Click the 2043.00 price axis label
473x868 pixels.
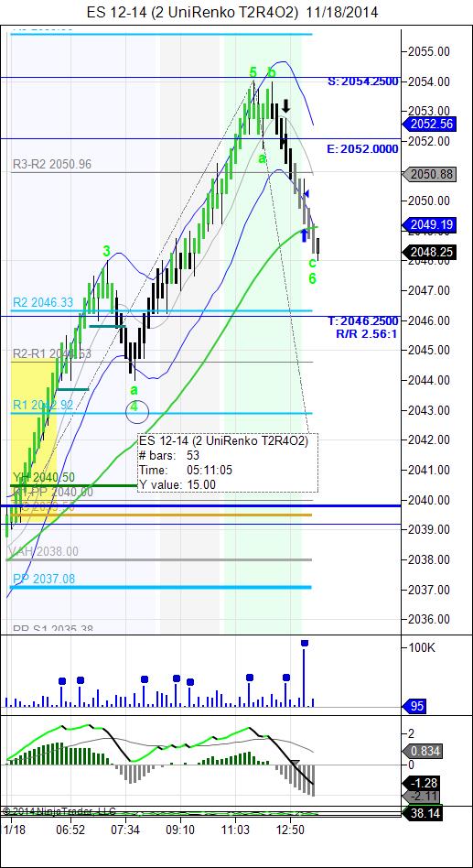(x=427, y=410)
